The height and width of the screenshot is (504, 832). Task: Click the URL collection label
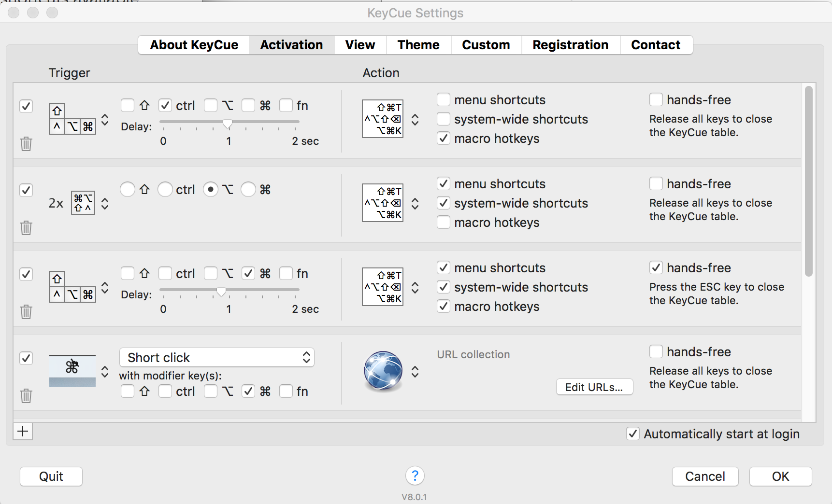coord(473,354)
